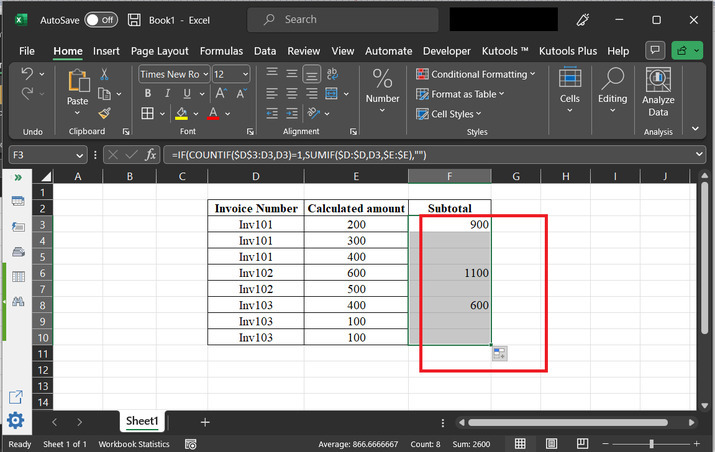
Task: Toggle the AutoSave switch
Action: click(101, 19)
